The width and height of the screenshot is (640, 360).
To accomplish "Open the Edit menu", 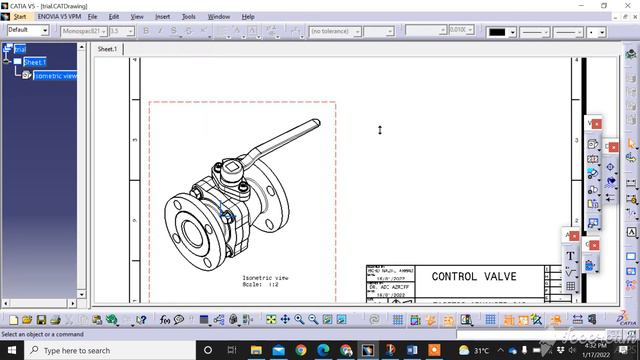I will coord(113,17).
